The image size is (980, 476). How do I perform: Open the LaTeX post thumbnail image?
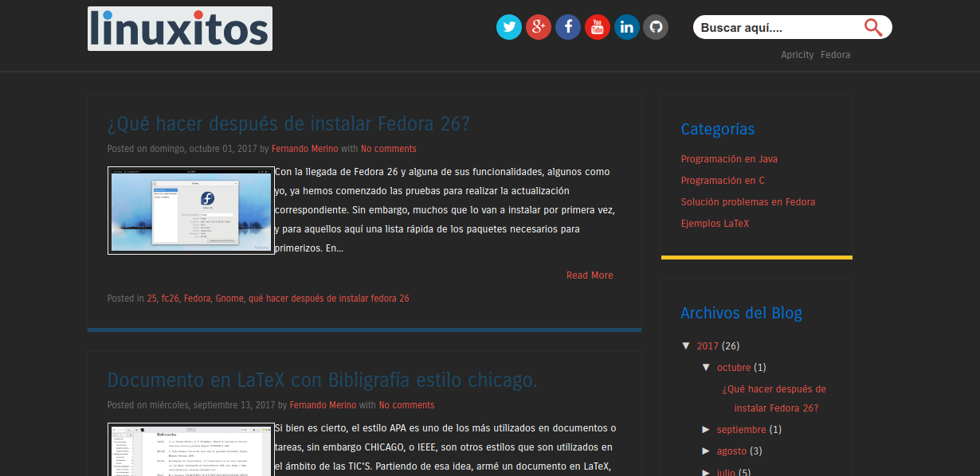click(191, 449)
